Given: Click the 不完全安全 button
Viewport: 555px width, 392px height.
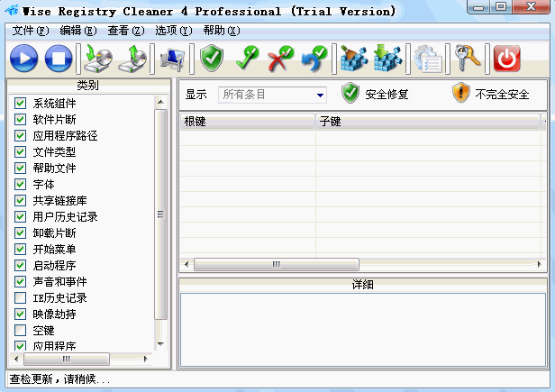Looking at the screenshot, I should point(489,94).
